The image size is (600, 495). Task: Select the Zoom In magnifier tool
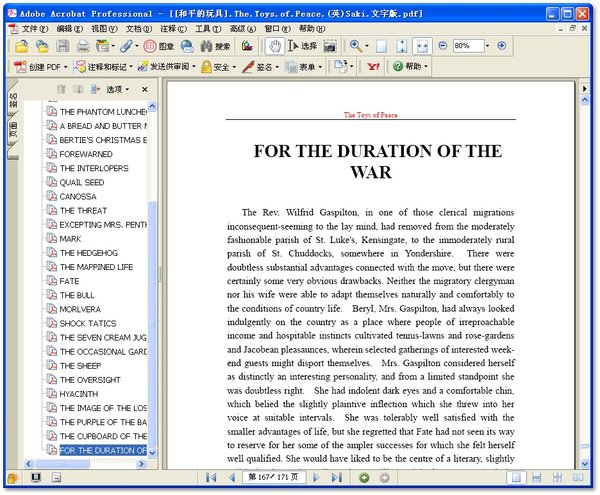[356, 46]
